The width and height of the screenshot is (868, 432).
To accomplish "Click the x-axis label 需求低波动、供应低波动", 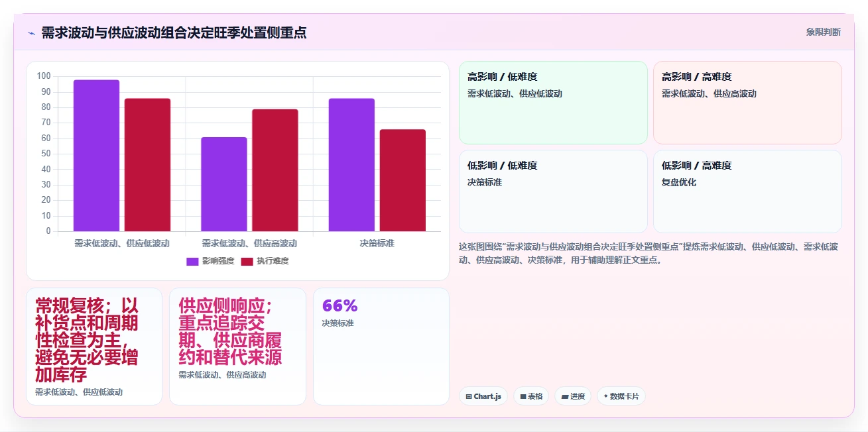I will coord(121,243).
